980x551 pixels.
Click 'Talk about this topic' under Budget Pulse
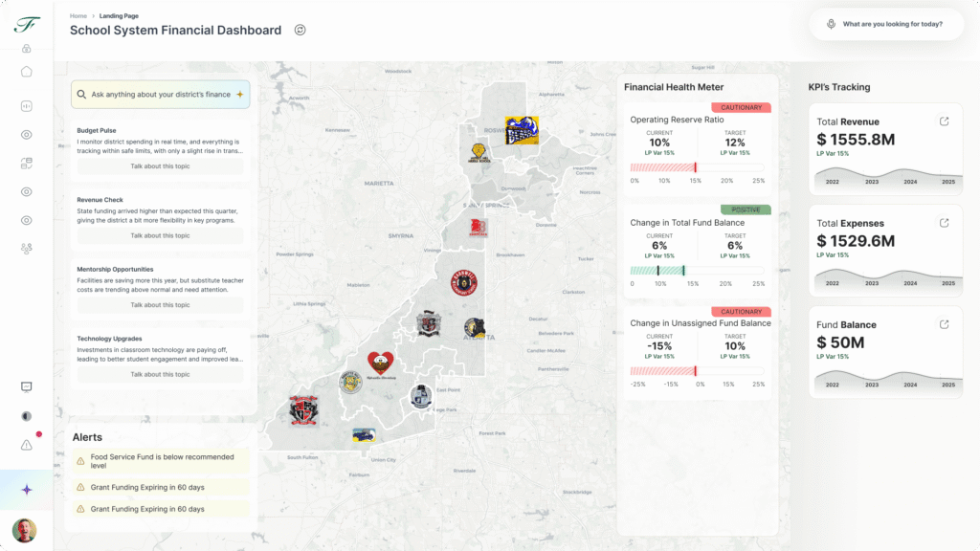(160, 166)
